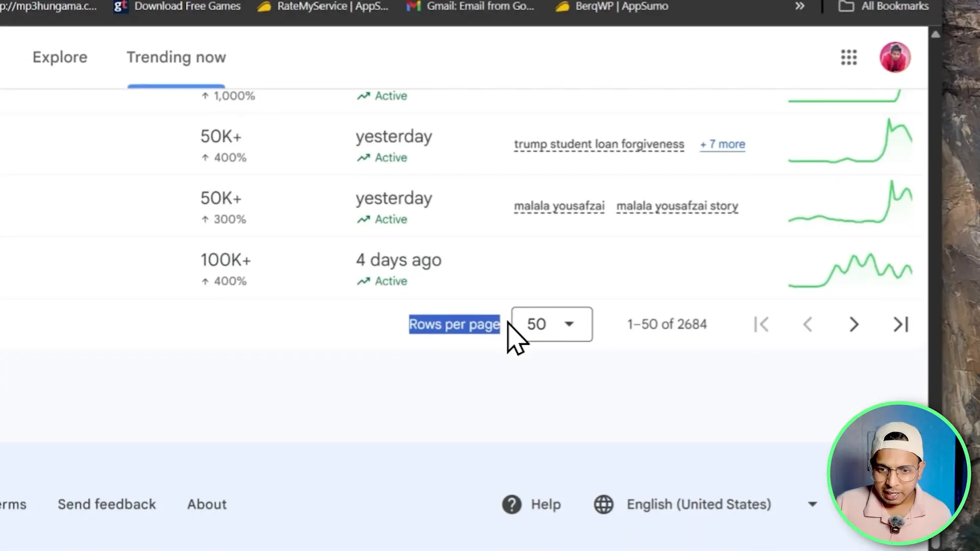Screen dimensions: 980x551
Task: Click the All Bookmarks folder icon
Action: tap(846, 7)
